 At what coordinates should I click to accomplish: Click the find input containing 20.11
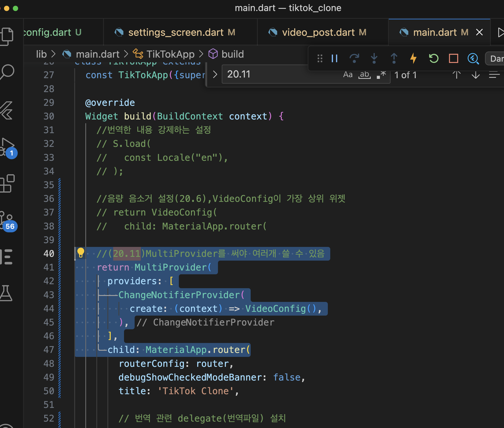click(x=279, y=74)
